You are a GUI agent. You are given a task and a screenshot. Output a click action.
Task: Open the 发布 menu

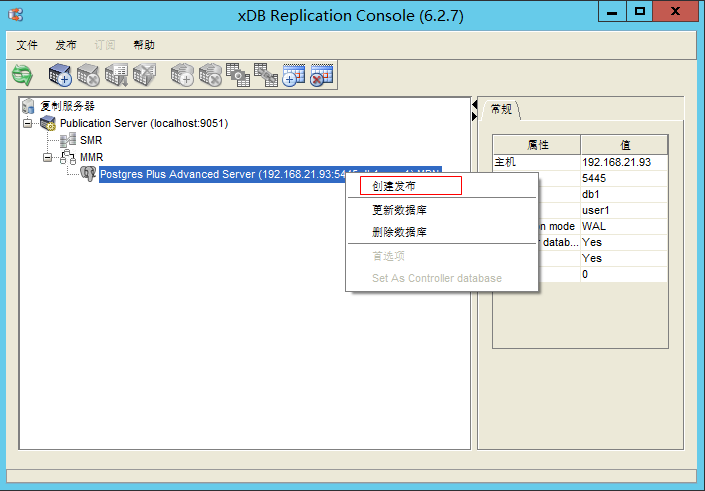click(x=66, y=45)
